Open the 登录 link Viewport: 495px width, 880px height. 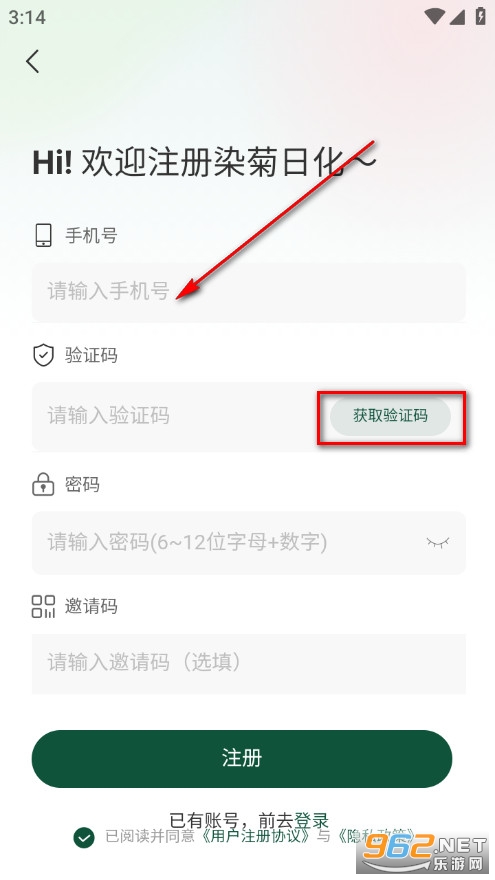(x=311, y=821)
